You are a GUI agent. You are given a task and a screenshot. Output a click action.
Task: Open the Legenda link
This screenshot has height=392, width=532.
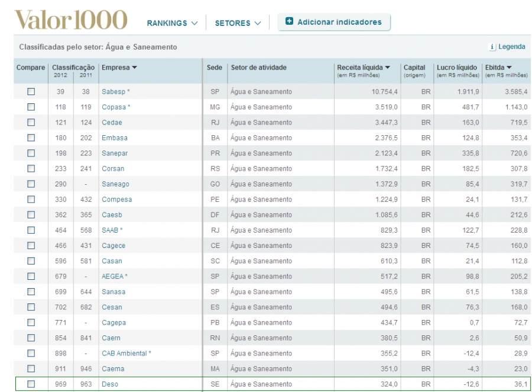tap(512, 47)
